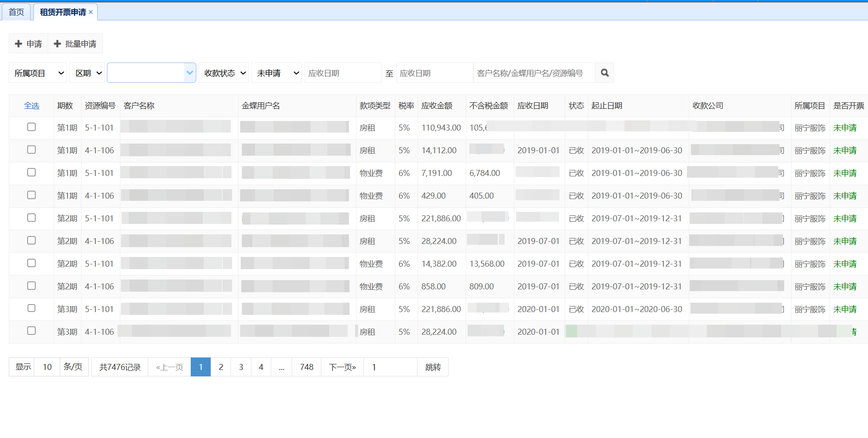Screen dimensions: 868x438
Task: Open the 收款状态 dropdown
Action: click(x=224, y=73)
